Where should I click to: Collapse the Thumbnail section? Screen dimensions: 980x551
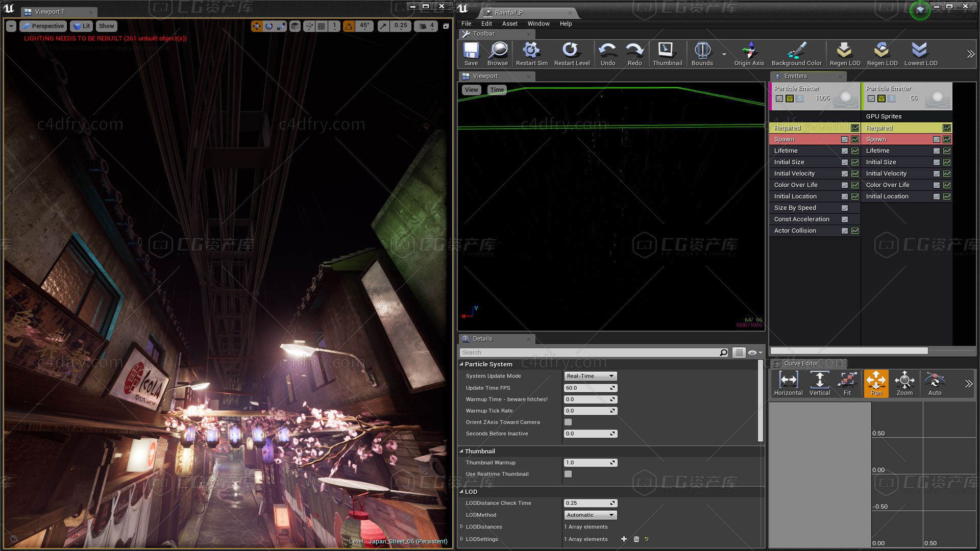click(461, 451)
